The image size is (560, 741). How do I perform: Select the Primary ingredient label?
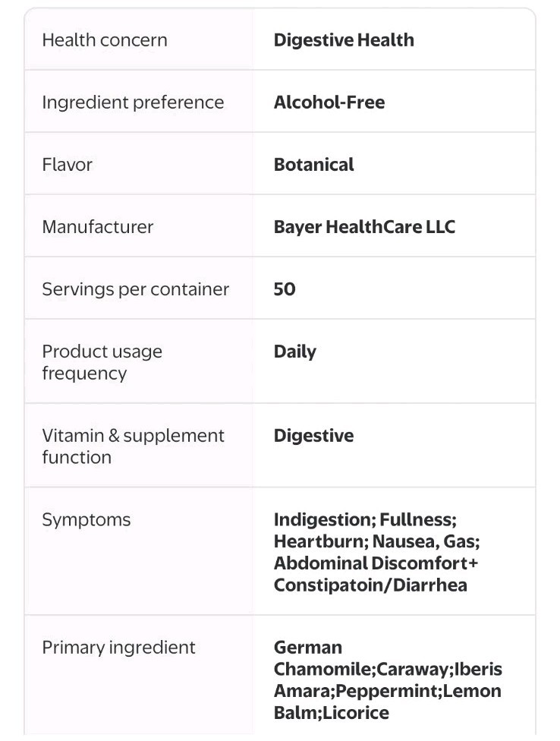(x=118, y=648)
